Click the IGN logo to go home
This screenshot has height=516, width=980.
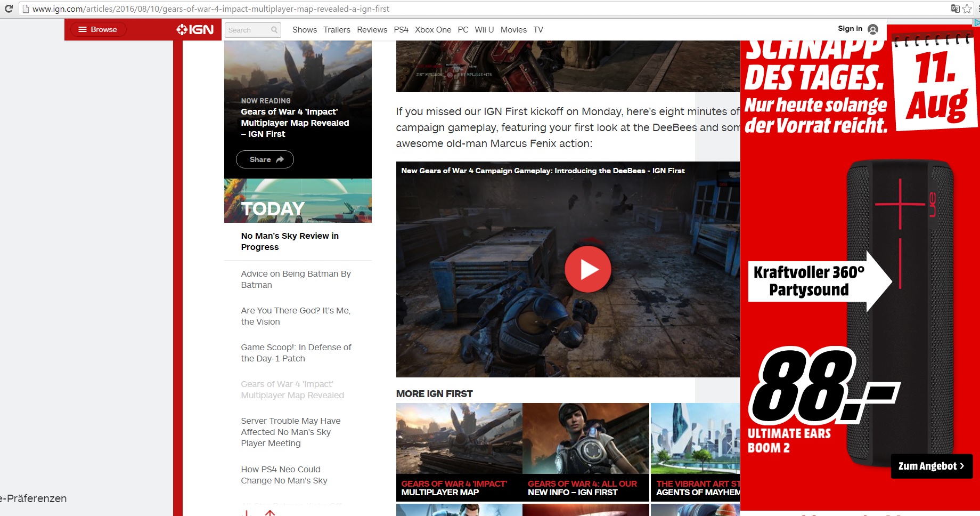tap(195, 29)
